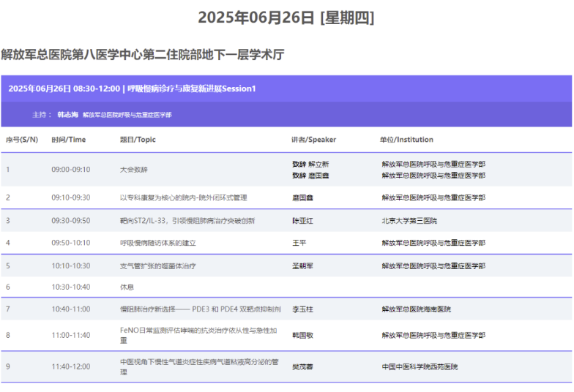Click the date heading 2025年06月26日 [星期四]
The image size is (574, 392).
[x=286, y=18]
